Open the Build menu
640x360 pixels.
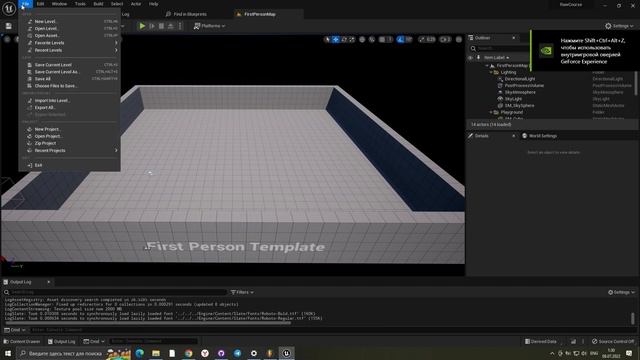click(98, 4)
